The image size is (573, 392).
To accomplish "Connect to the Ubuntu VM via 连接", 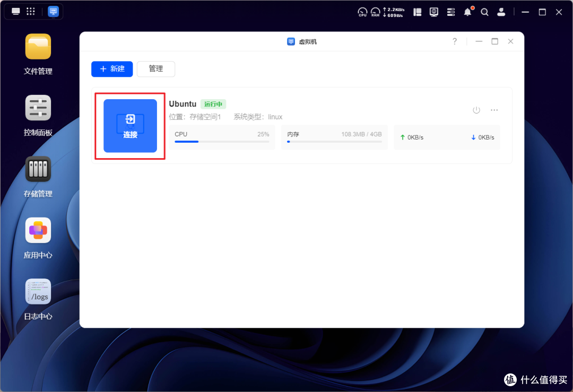I will coord(130,126).
